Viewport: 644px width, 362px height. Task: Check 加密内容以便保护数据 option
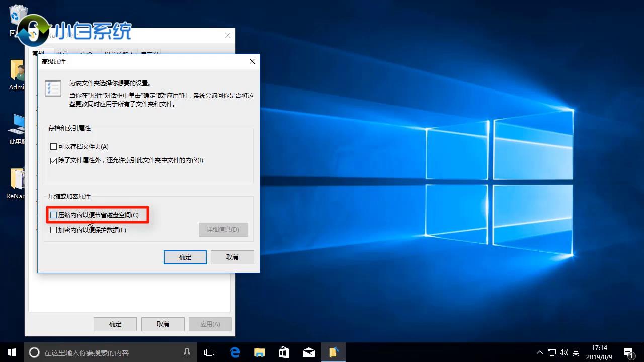(x=53, y=230)
